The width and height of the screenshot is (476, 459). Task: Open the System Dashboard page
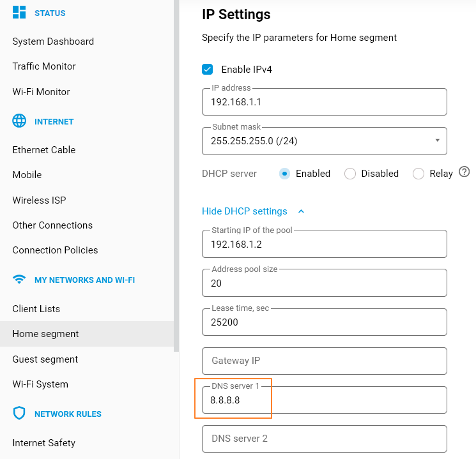pos(53,41)
